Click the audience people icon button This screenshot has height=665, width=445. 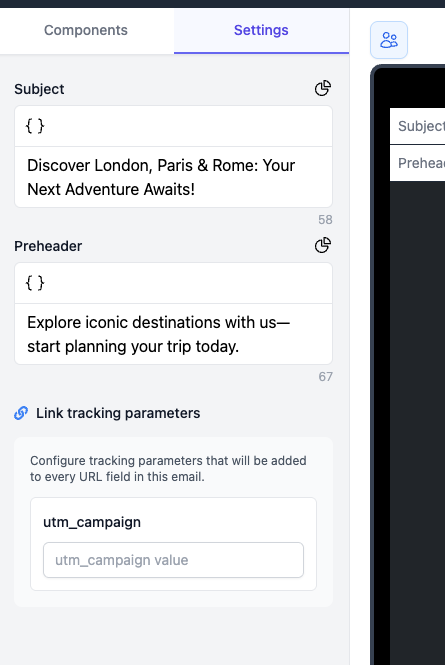389,40
